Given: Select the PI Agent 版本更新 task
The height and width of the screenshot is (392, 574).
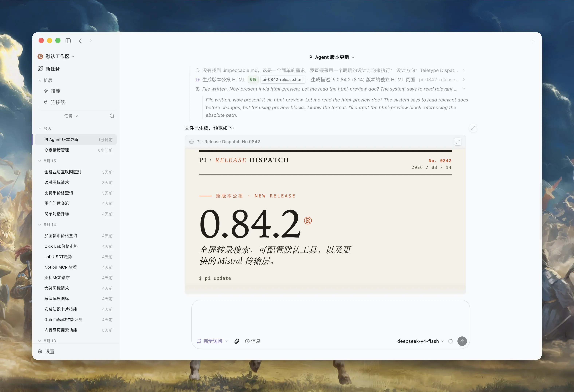Looking at the screenshot, I should (x=76, y=140).
